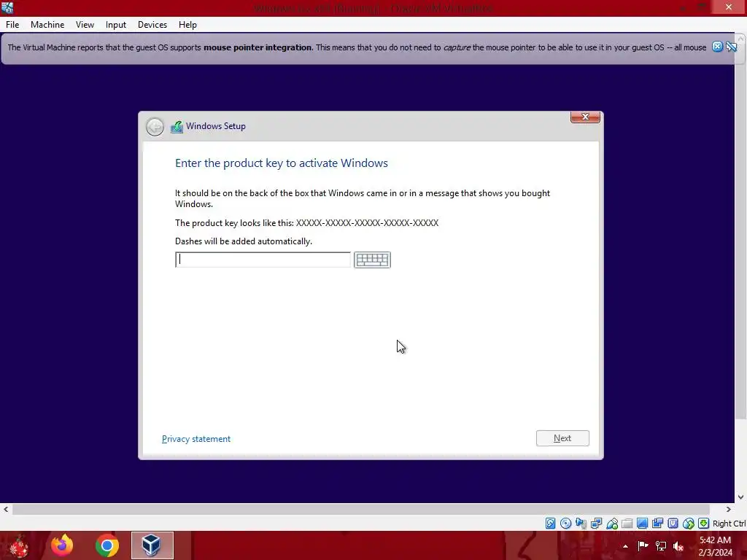Dismiss the mouse integration notification

(x=717, y=47)
